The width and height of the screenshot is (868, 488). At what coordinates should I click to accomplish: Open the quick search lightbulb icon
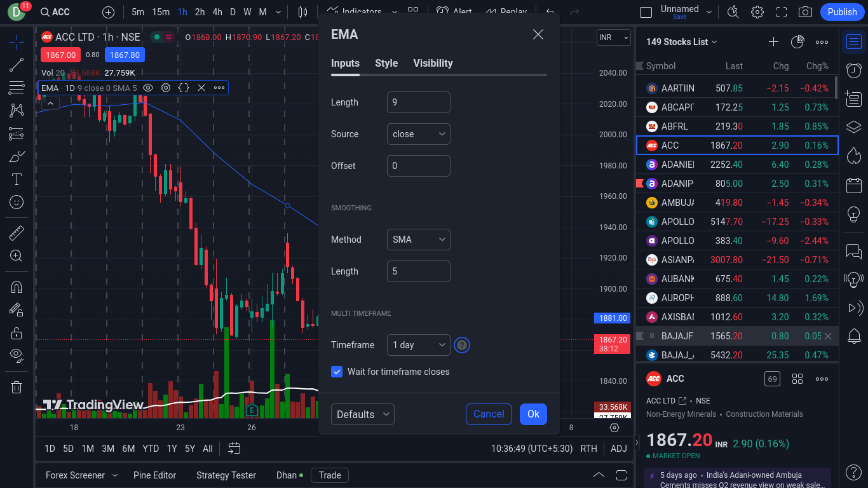(x=733, y=12)
